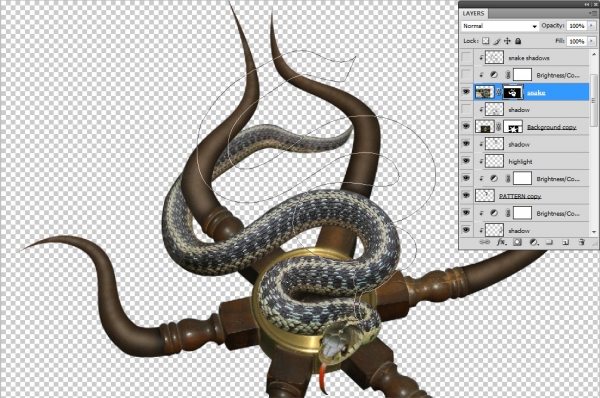This screenshot has height=398, width=600.
Task: Open the fx layer style menu
Action: (x=501, y=242)
